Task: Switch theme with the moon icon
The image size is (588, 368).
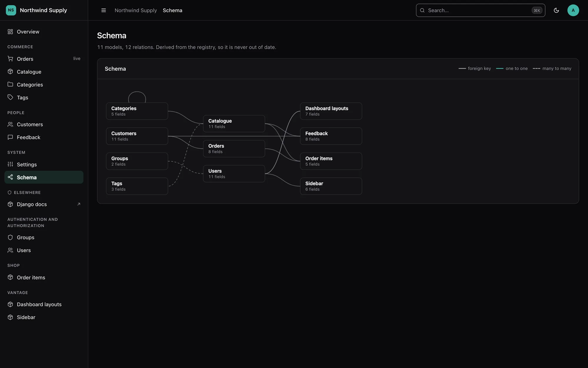Action: (x=556, y=10)
